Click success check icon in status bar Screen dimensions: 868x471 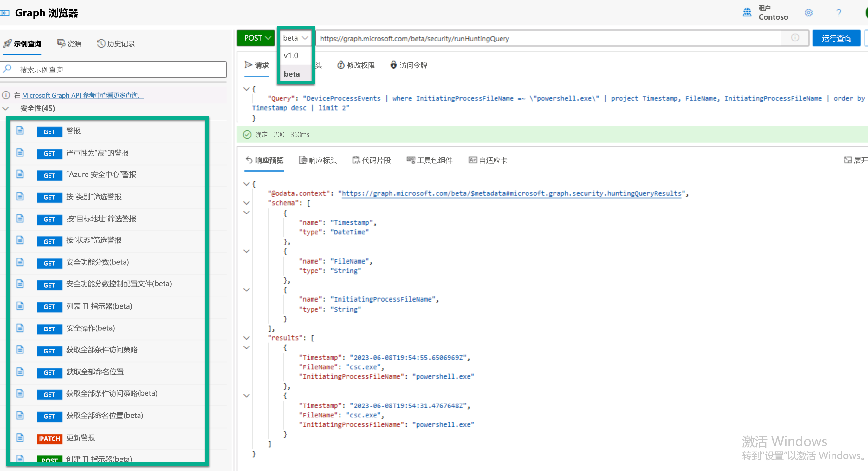[247, 135]
